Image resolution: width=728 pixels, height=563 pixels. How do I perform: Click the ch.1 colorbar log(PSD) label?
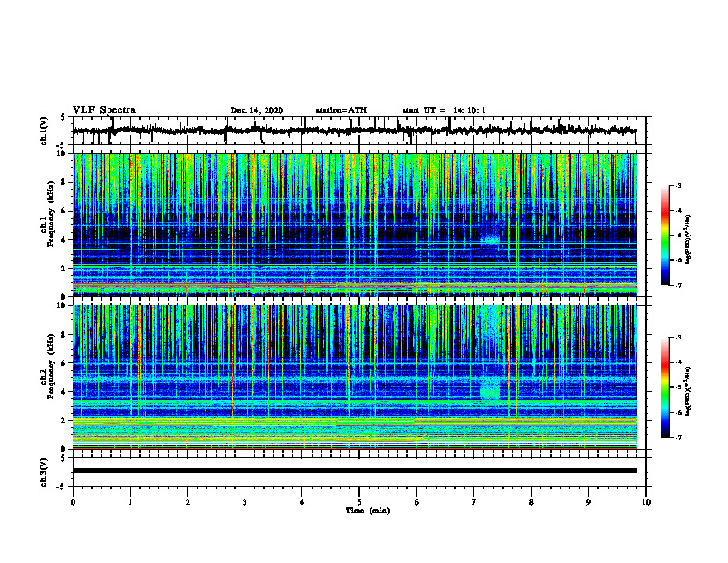point(688,239)
